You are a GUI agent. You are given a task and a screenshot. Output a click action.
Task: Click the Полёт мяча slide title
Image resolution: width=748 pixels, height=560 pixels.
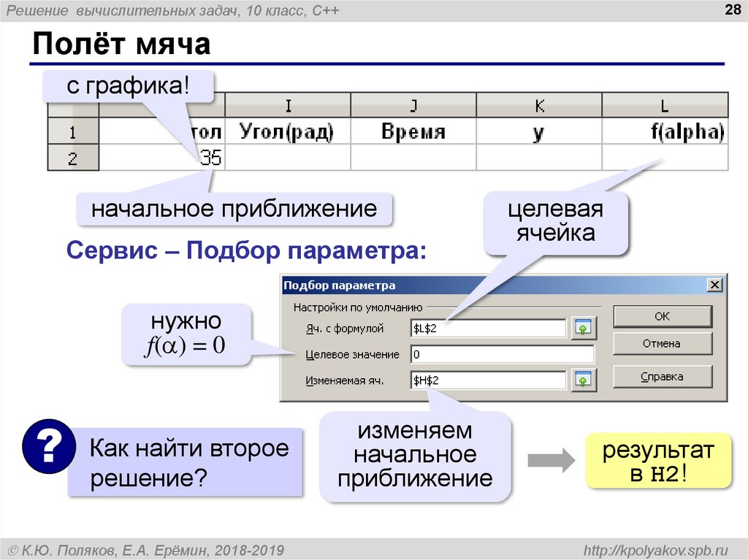tap(122, 44)
